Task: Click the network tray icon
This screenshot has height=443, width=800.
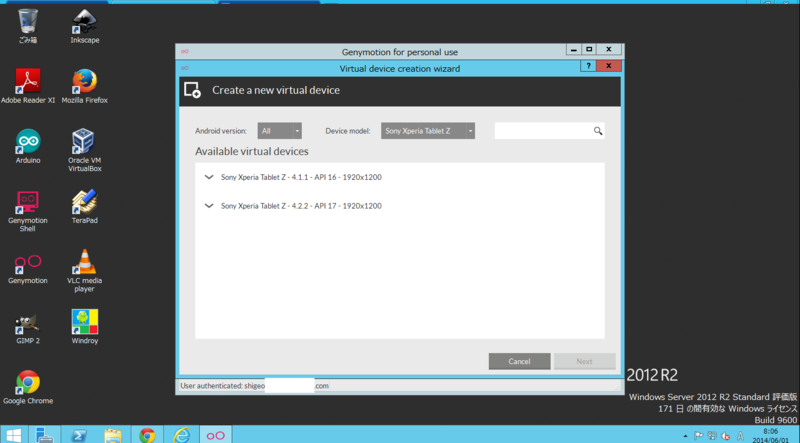Action: pyautogui.click(x=712, y=436)
